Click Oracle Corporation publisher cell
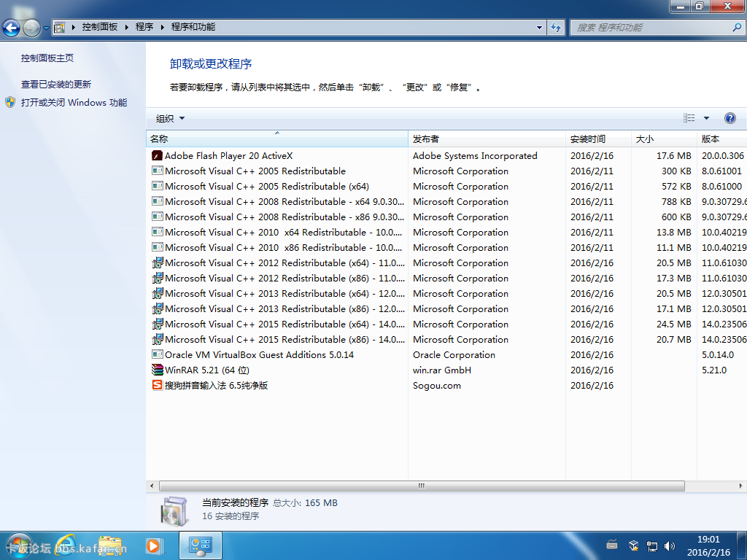Viewport: 747px width, 560px height. [x=454, y=355]
